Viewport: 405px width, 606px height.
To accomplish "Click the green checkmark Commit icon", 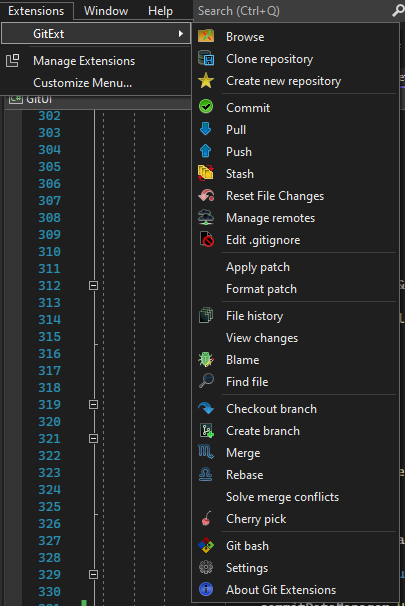I will click(x=206, y=107).
